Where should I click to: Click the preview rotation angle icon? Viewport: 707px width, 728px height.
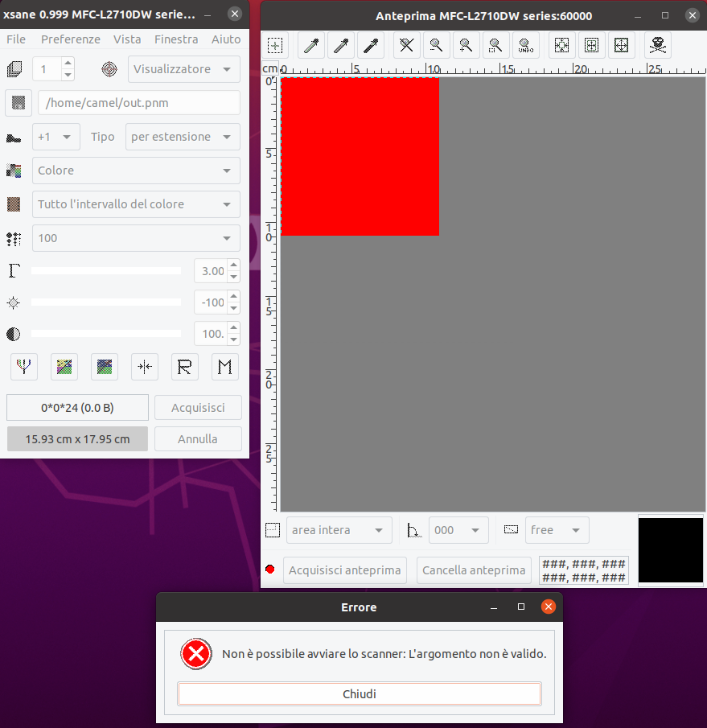tap(414, 530)
